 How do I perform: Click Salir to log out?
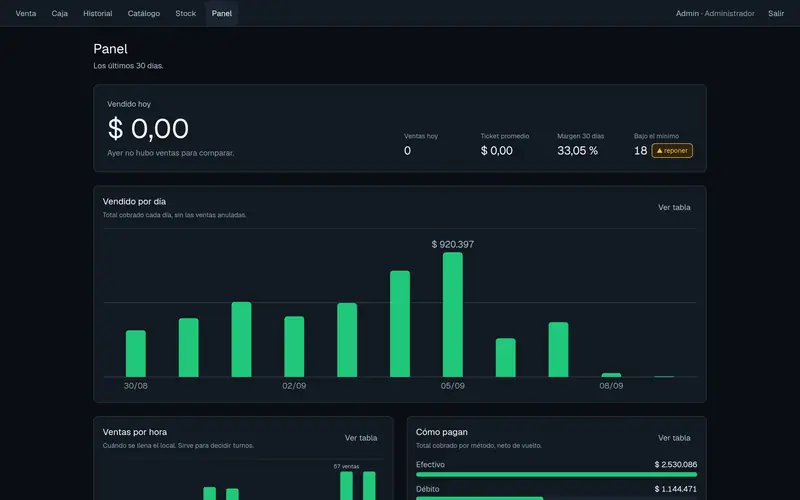tap(776, 13)
